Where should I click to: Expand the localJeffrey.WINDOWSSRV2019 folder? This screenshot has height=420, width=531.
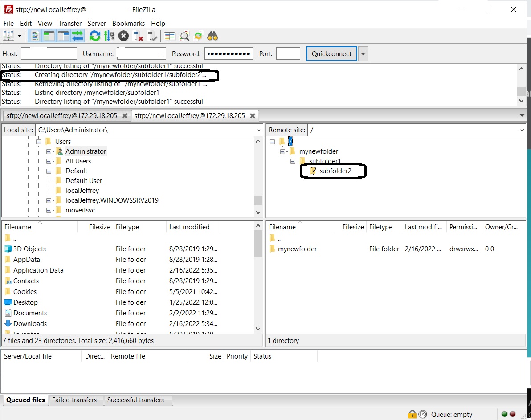point(49,200)
